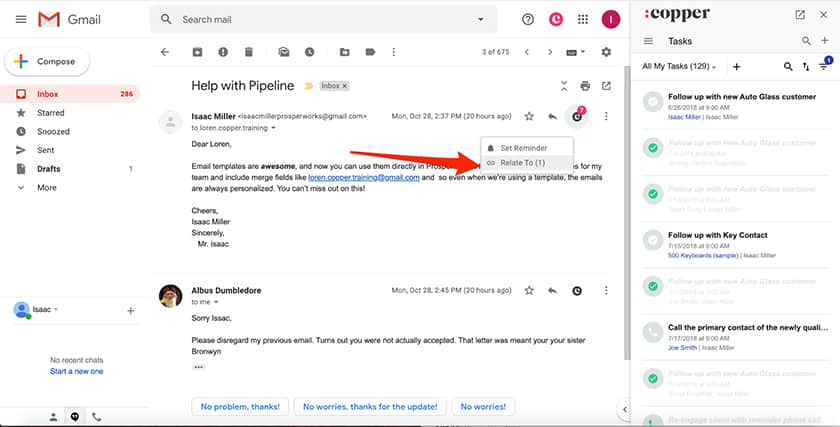This screenshot has height=427, width=840.
Task: Star Isaac Miller's message
Action: 529,116
